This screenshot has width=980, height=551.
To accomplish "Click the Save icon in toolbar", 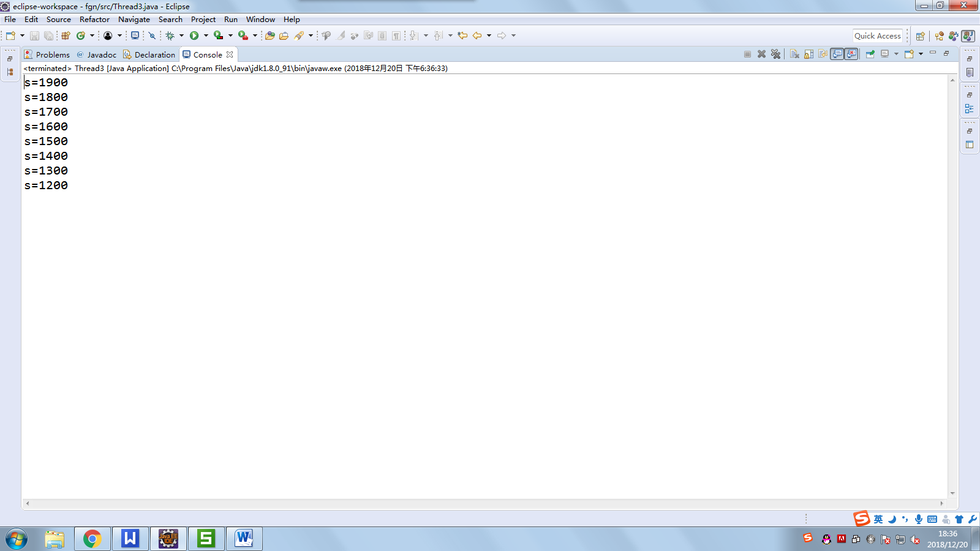I will click(x=34, y=36).
